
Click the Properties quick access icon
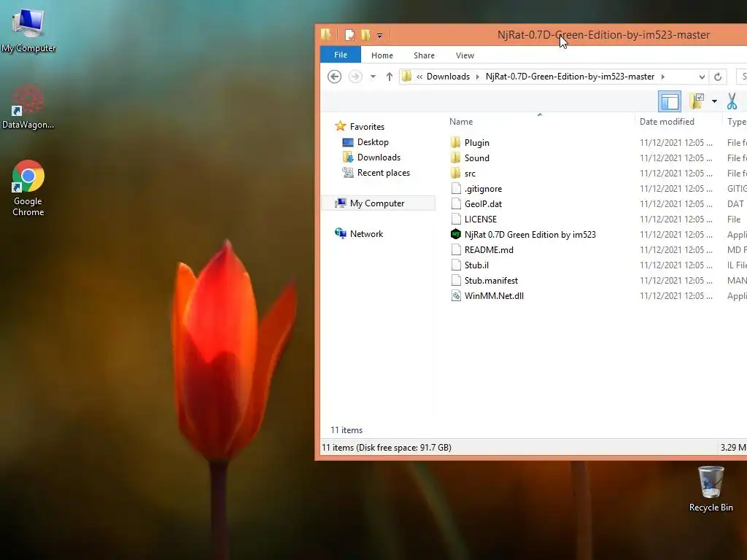[x=350, y=35]
